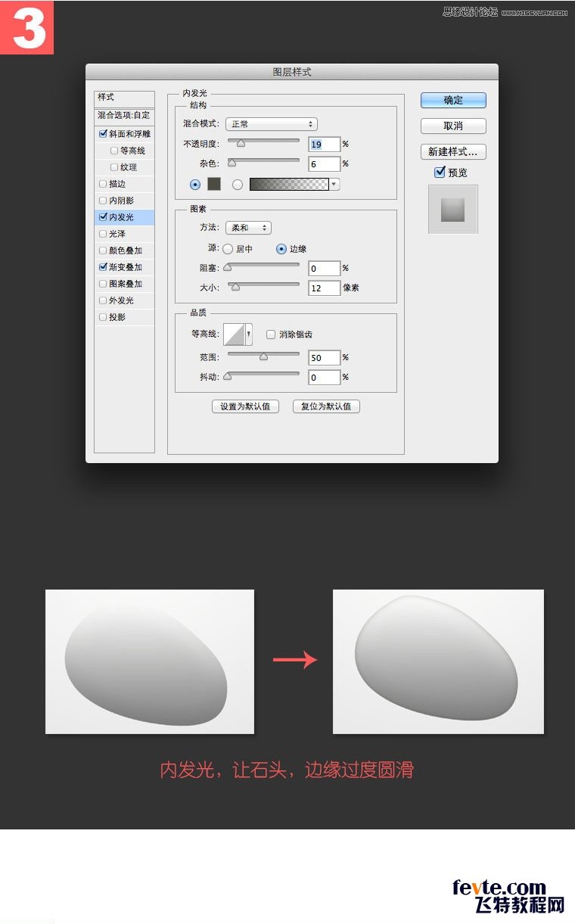Enable the 纹理 sub-option checkbox
Screen dimensions: 575x924
coord(114,167)
